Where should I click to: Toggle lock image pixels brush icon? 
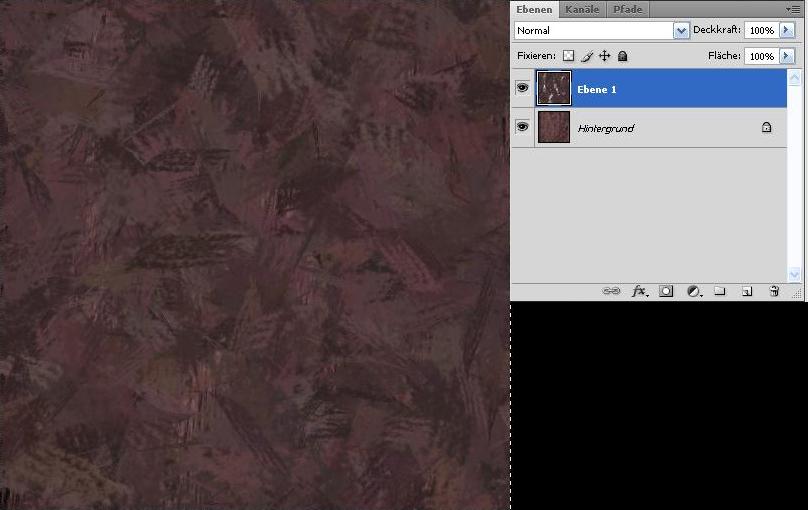(587, 56)
